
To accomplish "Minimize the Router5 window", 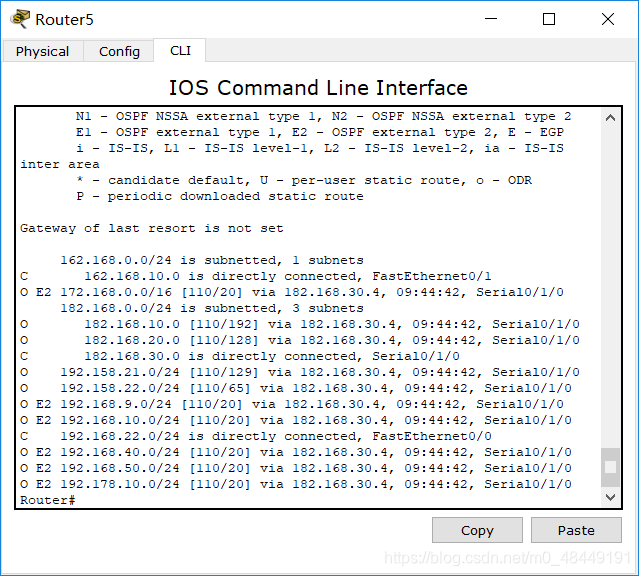I will (491, 19).
